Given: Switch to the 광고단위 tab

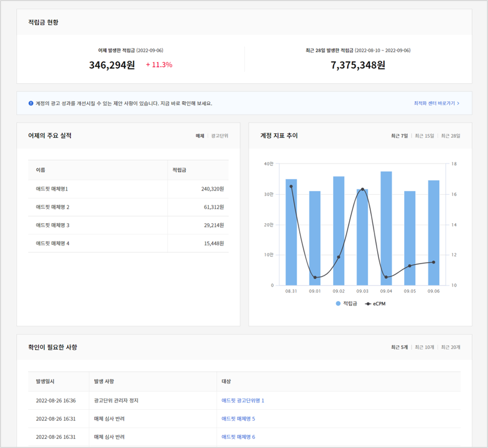Looking at the screenshot, I should click(x=220, y=136).
